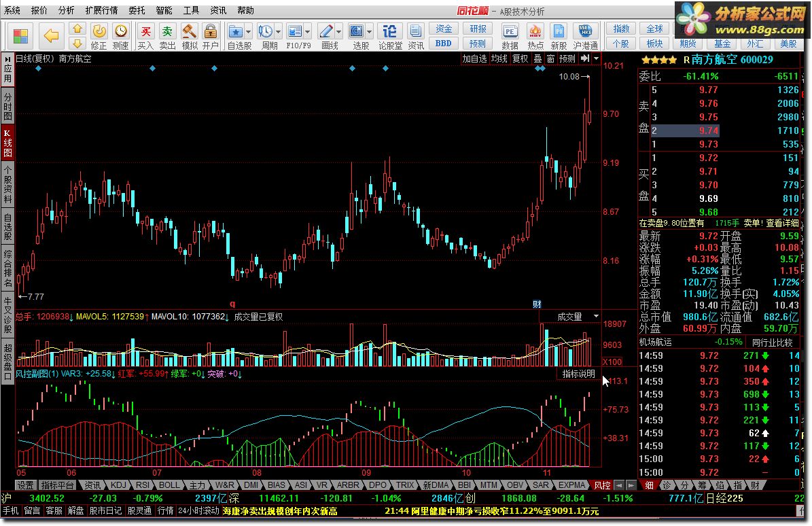
Task: Toggle 均线 moving averages display
Action: (x=499, y=58)
